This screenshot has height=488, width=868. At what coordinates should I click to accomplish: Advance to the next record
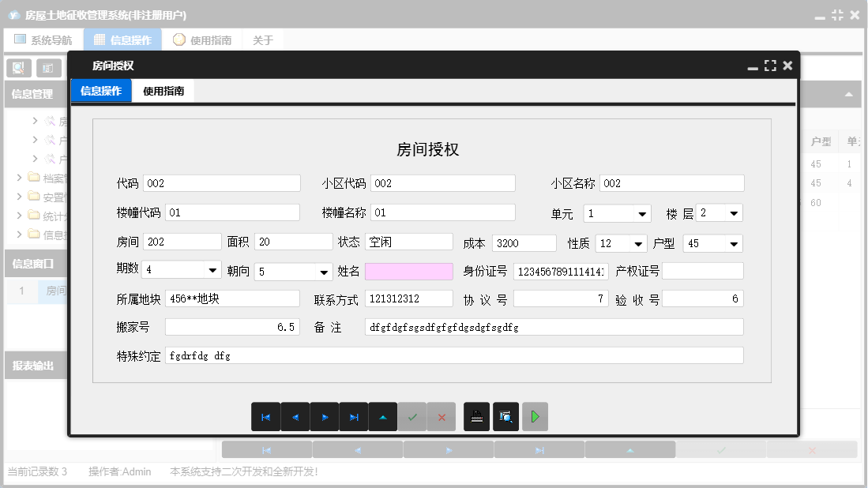(325, 416)
